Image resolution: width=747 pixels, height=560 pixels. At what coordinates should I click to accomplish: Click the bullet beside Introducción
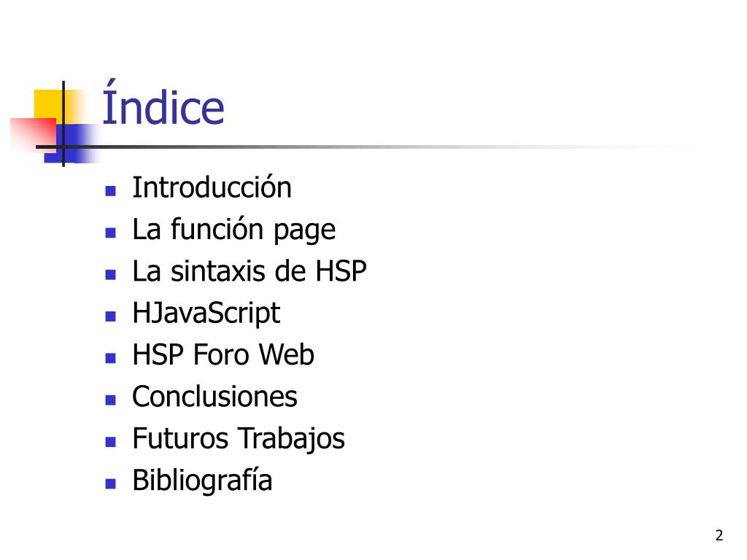click(111, 192)
